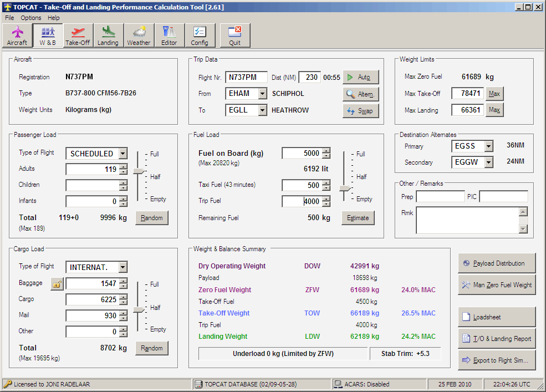Click the Rmk remarks text area
The height and width of the screenshot is (392, 546).
point(467,220)
